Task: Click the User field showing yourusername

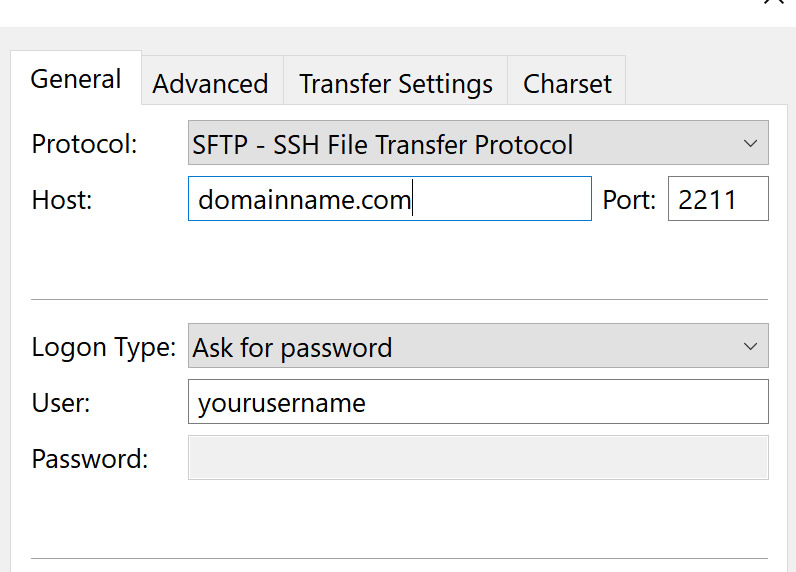Action: pos(478,401)
